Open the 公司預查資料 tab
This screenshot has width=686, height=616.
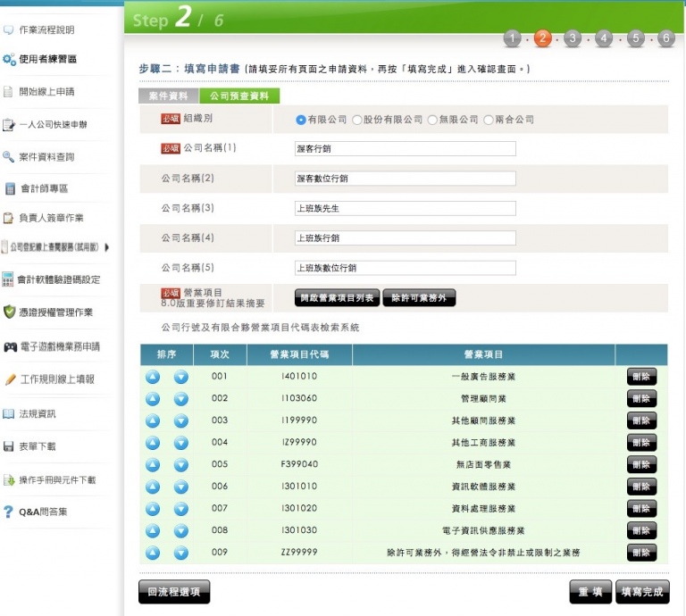[238, 96]
